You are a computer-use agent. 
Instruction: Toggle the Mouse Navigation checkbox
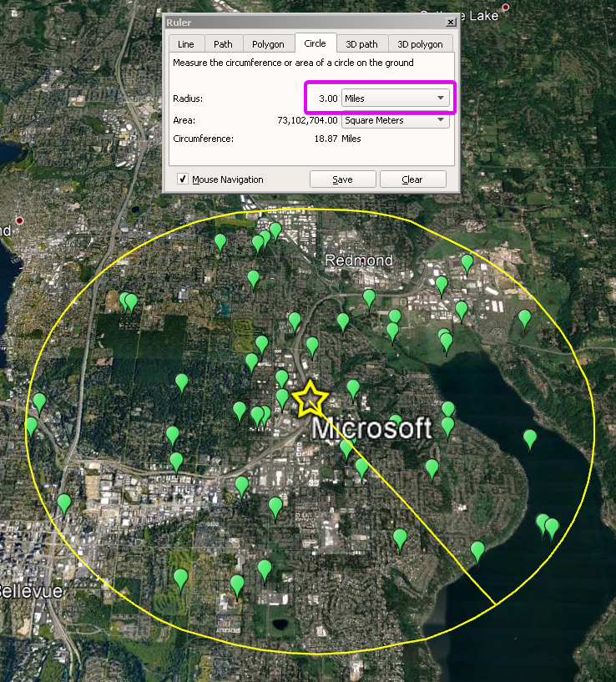tap(183, 179)
